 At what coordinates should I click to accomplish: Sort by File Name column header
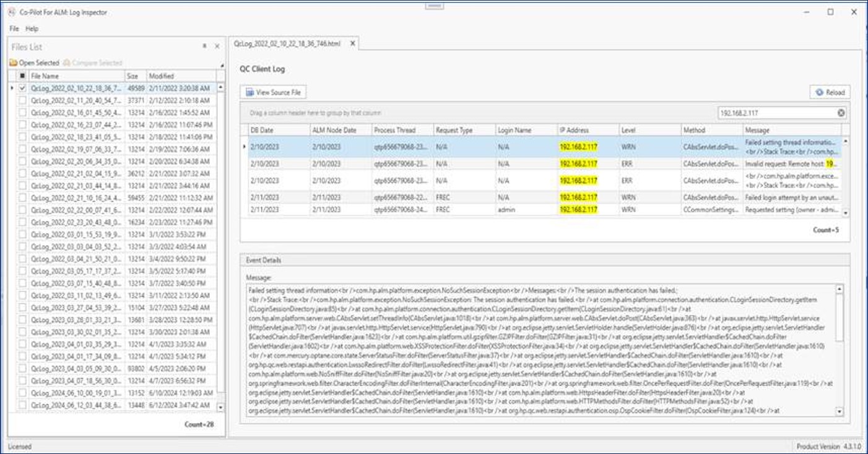(77, 76)
